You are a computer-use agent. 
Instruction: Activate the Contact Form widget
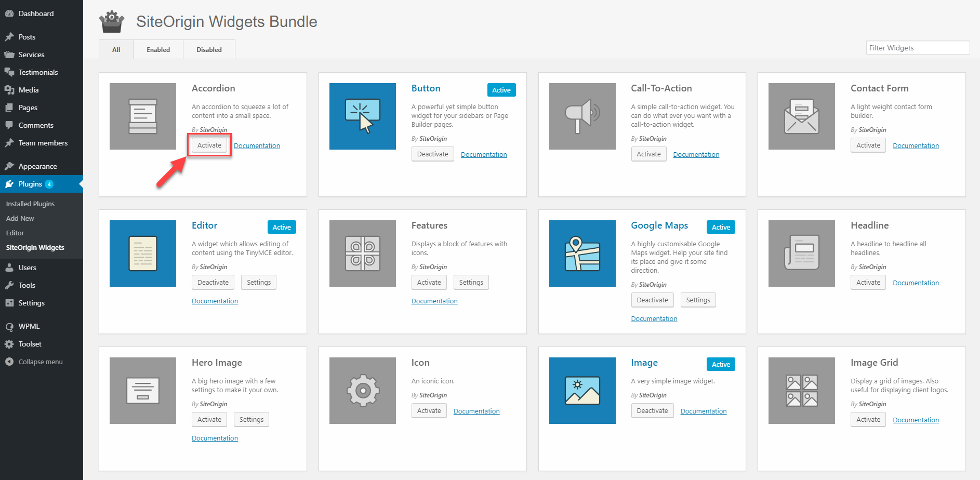(x=868, y=145)
